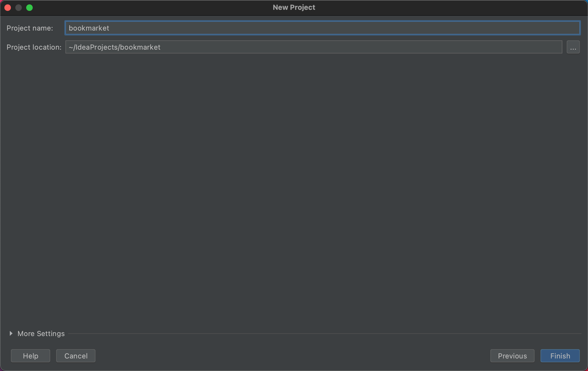The height and width of the screenshot is (371, 588).
Task: Cancel the New Project wizard
Action: click(x=76, y=356)
